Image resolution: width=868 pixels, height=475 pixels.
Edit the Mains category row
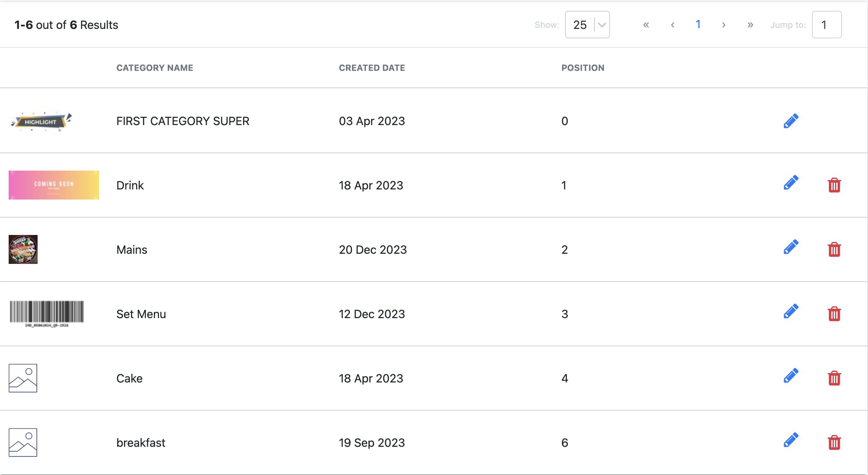[791, 247]
